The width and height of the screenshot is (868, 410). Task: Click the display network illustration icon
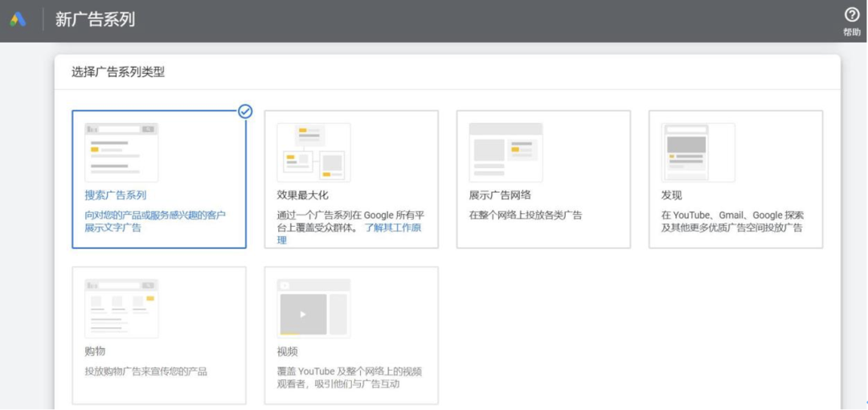click(506, 153)
